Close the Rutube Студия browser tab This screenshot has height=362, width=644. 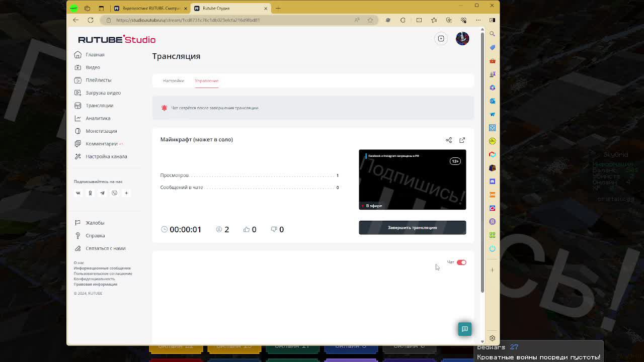coord(266,8)
